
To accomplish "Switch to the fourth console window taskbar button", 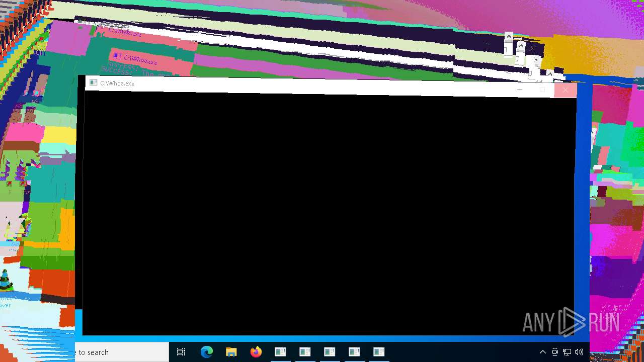I will coord(354,352).
